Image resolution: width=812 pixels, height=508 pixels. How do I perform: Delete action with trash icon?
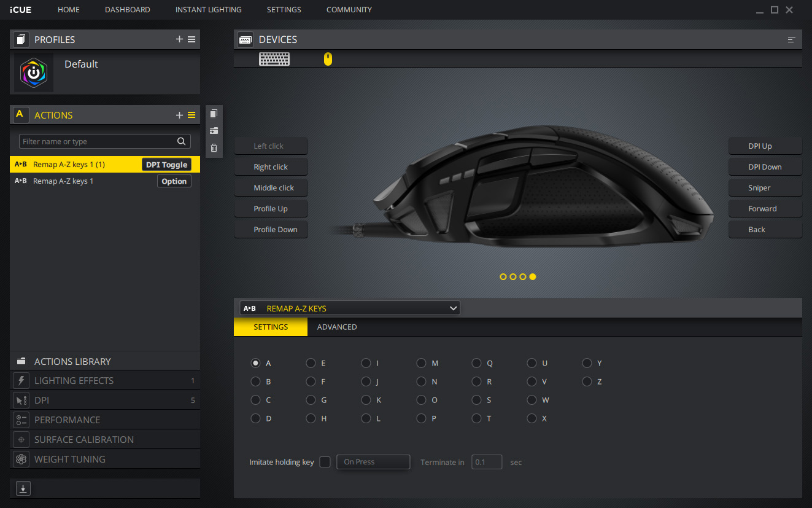click(x=214, y=147)
